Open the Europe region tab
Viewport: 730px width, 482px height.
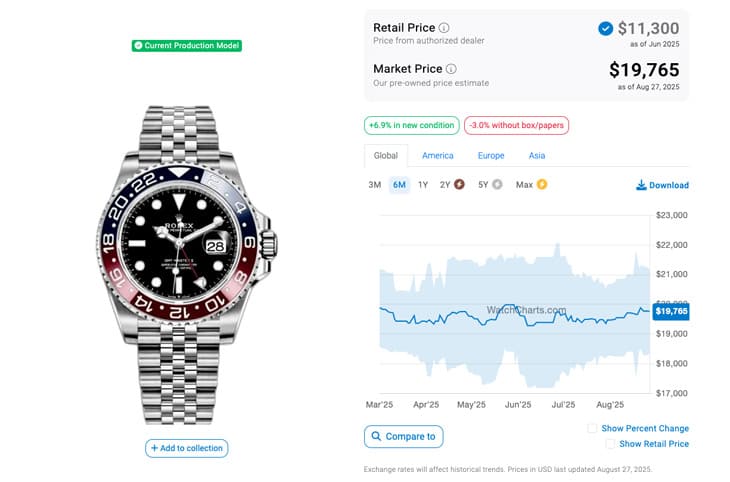point(491,156)
